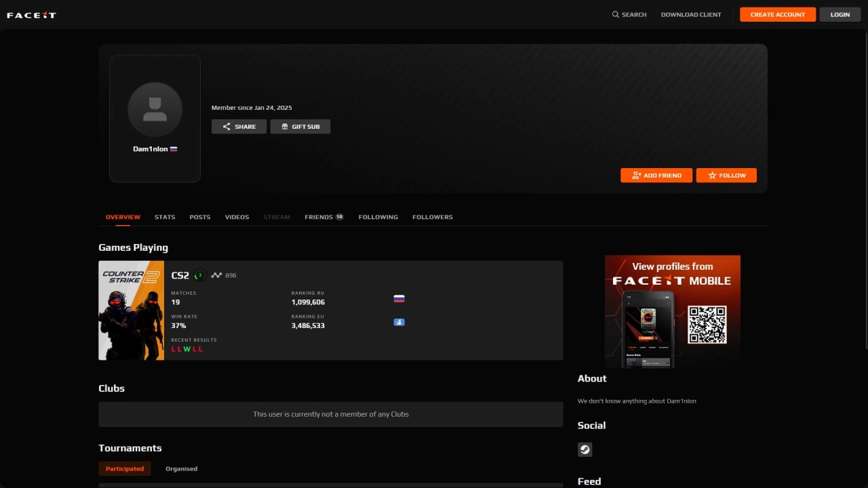The image size is (868, 488).
Task: Select the Organised tournaments filter
Action: (x=181, y=469)
